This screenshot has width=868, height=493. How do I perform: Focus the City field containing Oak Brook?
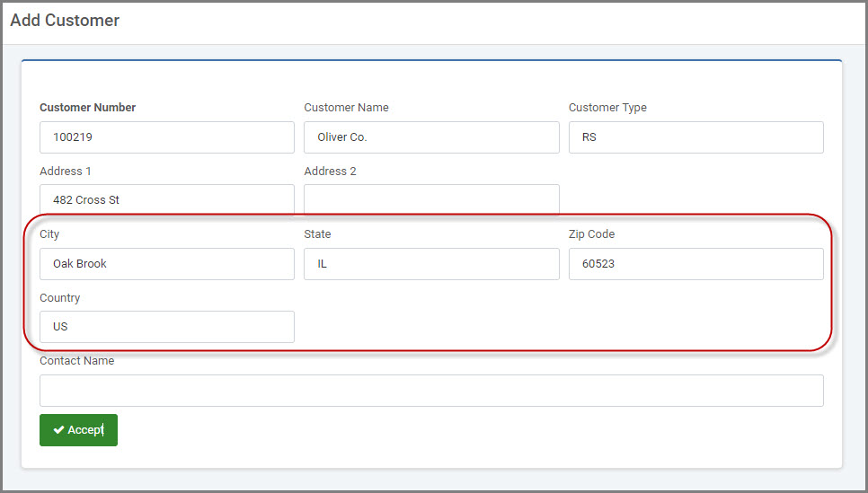tap(166, 264)
